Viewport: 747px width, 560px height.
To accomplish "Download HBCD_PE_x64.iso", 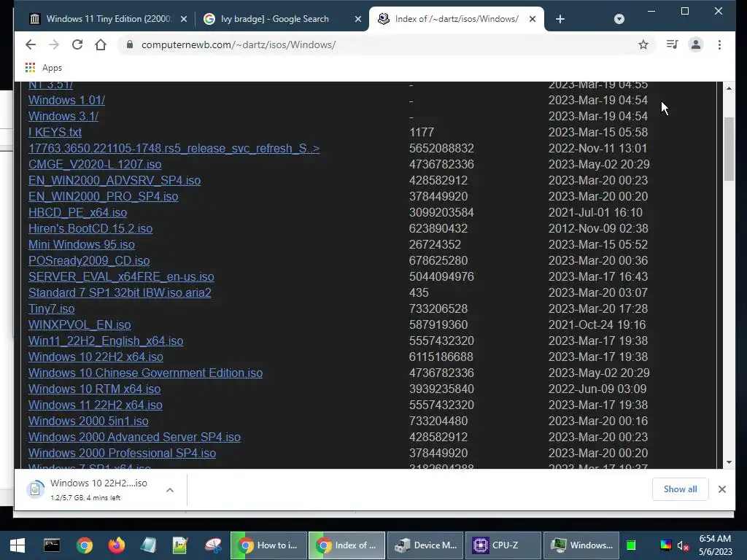I will coord(77,212).
